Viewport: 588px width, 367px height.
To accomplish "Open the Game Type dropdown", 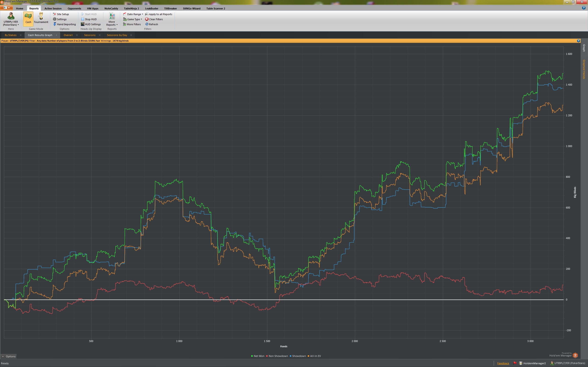I will pos(141,19).
